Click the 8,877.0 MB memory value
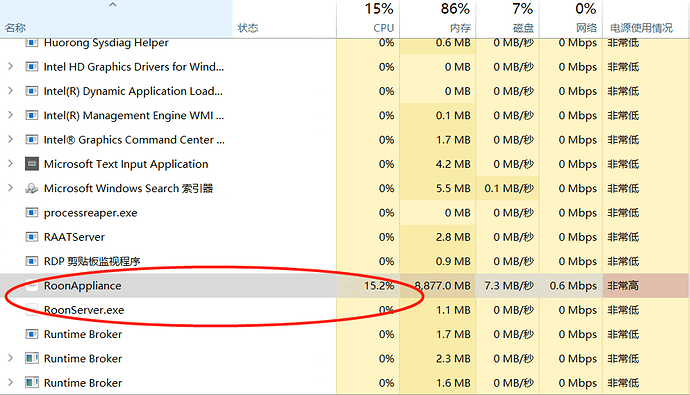Image resolution: width=690 pixels, height=395 pixels. tap(442, 286)
